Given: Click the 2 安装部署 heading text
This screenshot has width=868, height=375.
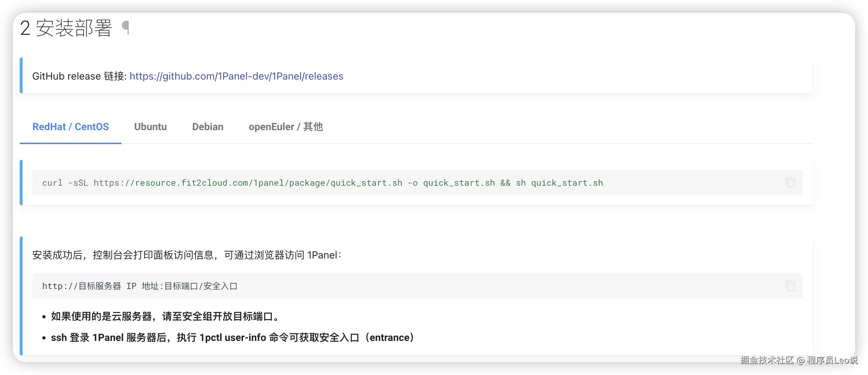Looking at the screenshot, I should click(x=66, y=28).
